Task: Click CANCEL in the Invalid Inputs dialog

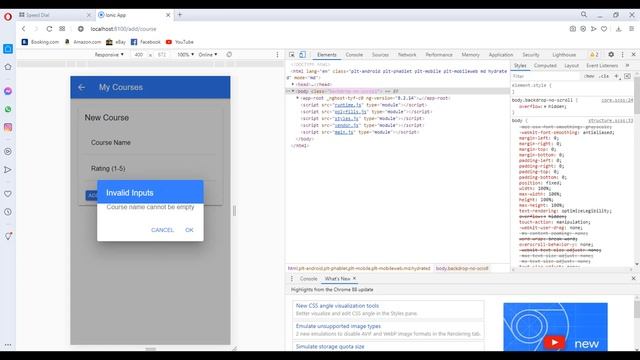Action: 162,230
